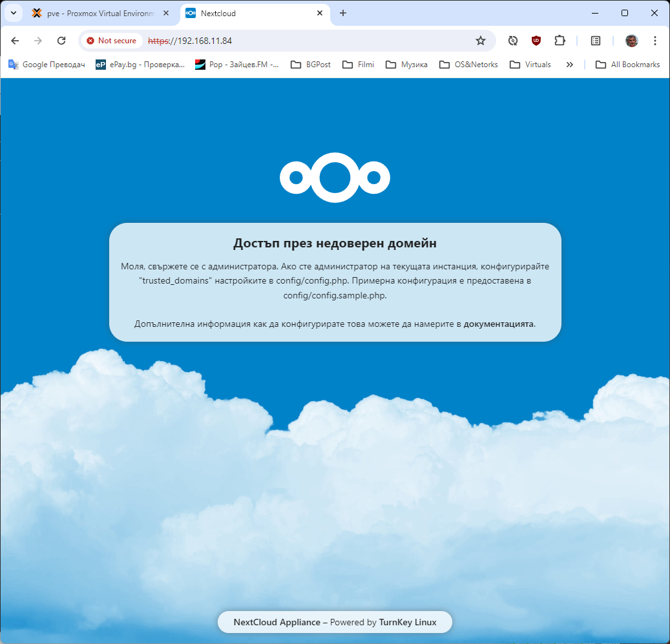
Task: Show more bookmarks with the double chevron
Action: (570, 65)
